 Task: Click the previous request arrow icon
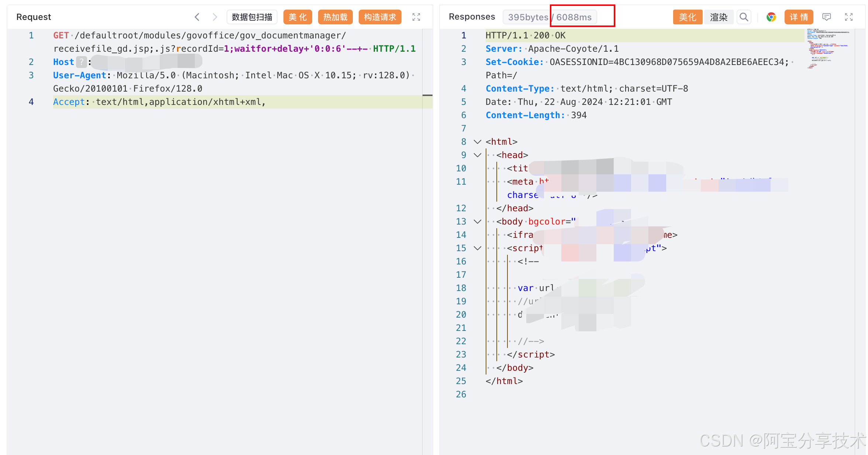pos(197,17)
